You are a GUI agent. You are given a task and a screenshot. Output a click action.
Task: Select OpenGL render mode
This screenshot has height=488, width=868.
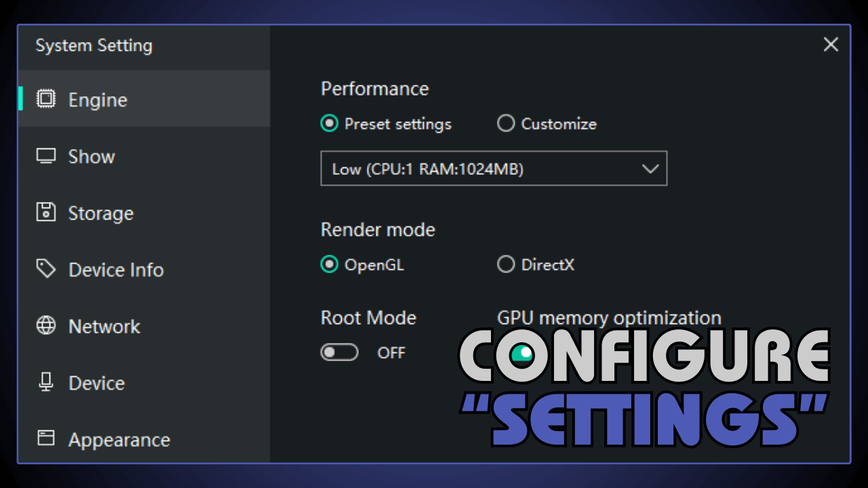click(x=330, y=264)
